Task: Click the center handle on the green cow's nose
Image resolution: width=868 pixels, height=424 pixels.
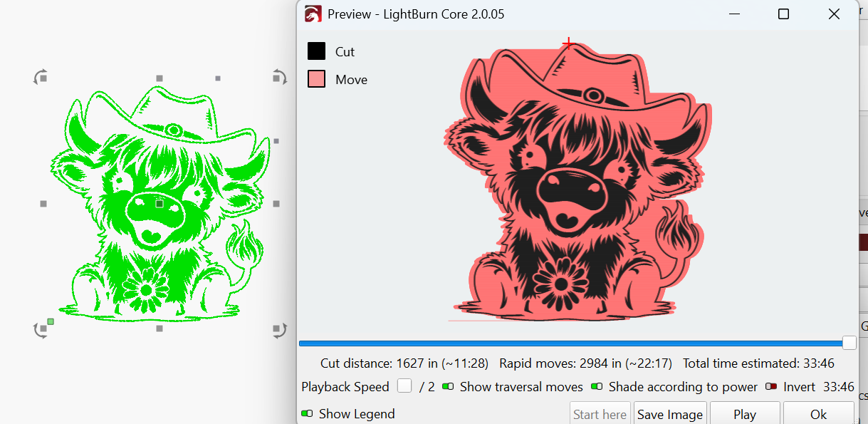Action: tap(160, 204)
